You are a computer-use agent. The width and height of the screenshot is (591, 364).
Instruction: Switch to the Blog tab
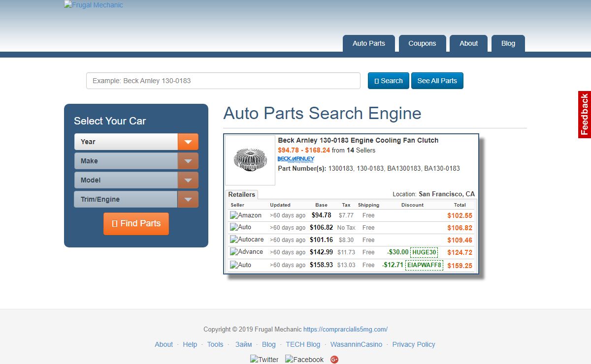[x=508, y=43]
